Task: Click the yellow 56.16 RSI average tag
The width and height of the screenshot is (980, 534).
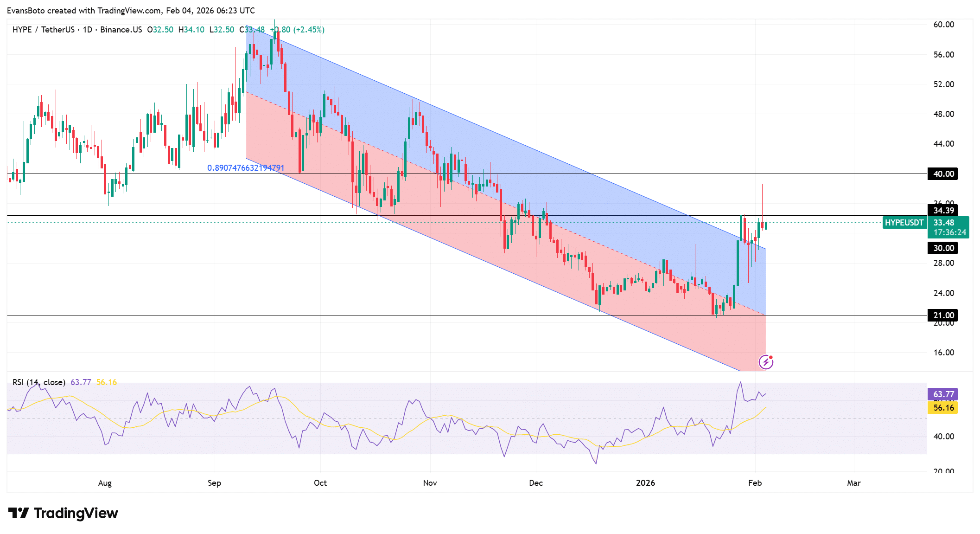Action: pos(943,408)
